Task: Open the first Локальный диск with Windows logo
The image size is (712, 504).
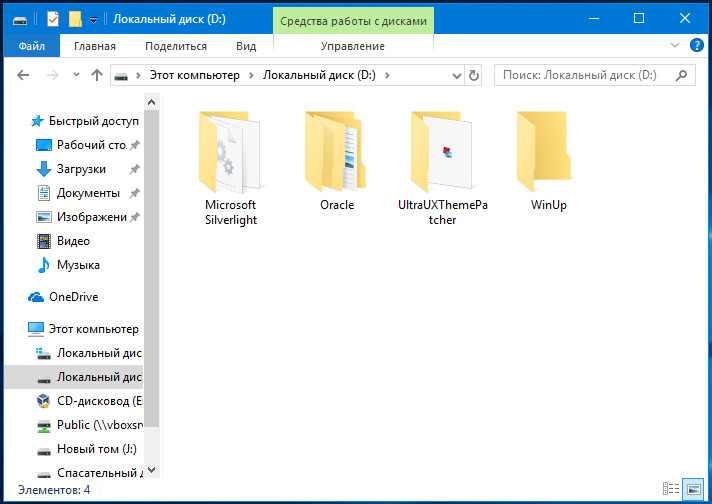Action: [88, 353]
